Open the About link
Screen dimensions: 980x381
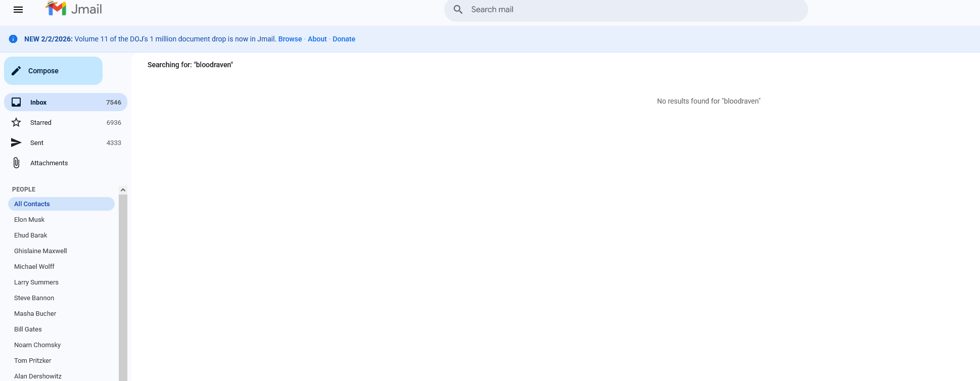click(317, 39)
